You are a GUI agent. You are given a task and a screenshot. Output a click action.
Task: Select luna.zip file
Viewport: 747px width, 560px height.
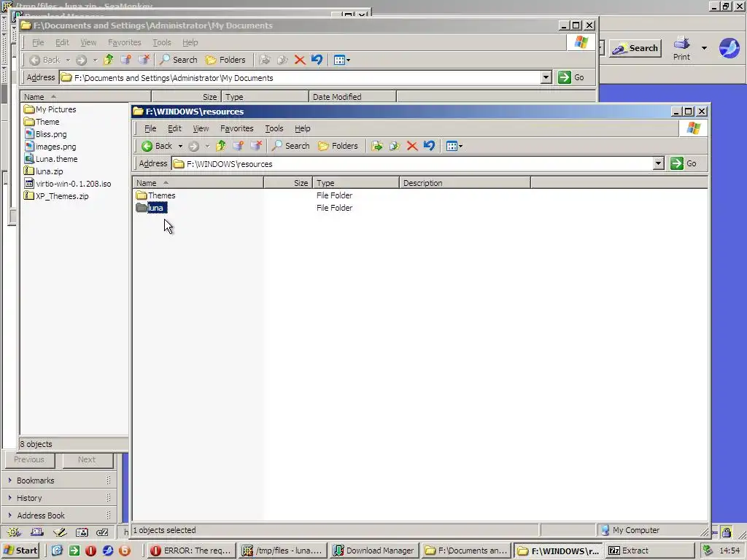(x=43, y=171)
